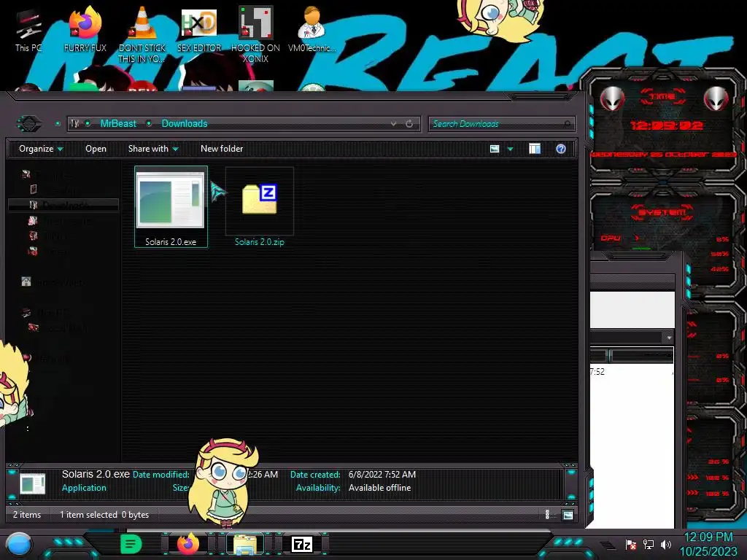Image resolution: width=747 pixels, height=560 pixels.
Task: Click Downloads in the address breadcrumb
Action: point(185,124)
